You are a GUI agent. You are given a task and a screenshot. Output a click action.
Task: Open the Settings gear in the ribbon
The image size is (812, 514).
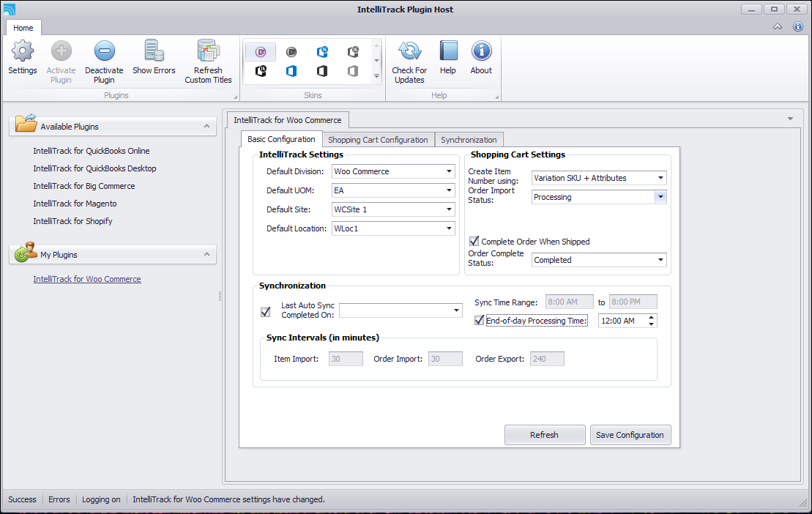click(x=22, y=51)
